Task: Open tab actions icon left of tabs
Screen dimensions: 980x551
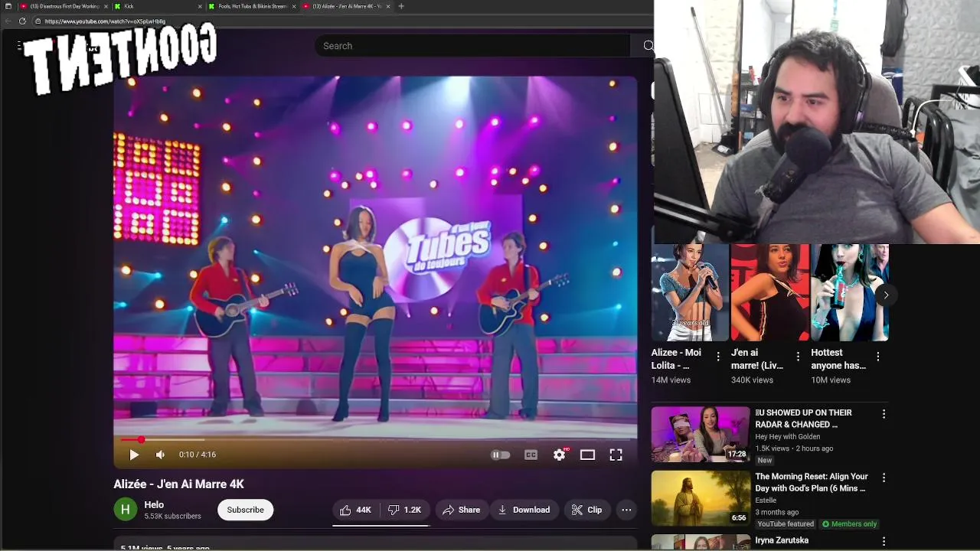Action: click(8, 6)
